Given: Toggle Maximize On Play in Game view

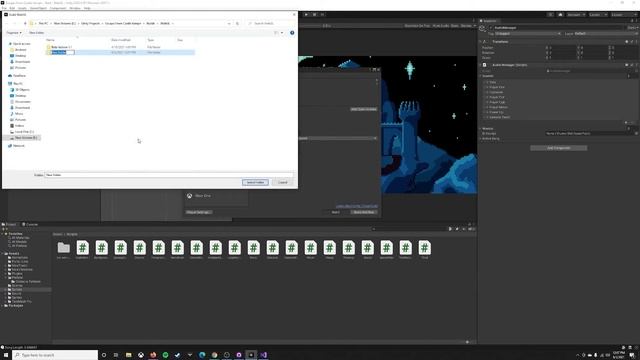Looking at the screenshot, I should click(417, 26).
